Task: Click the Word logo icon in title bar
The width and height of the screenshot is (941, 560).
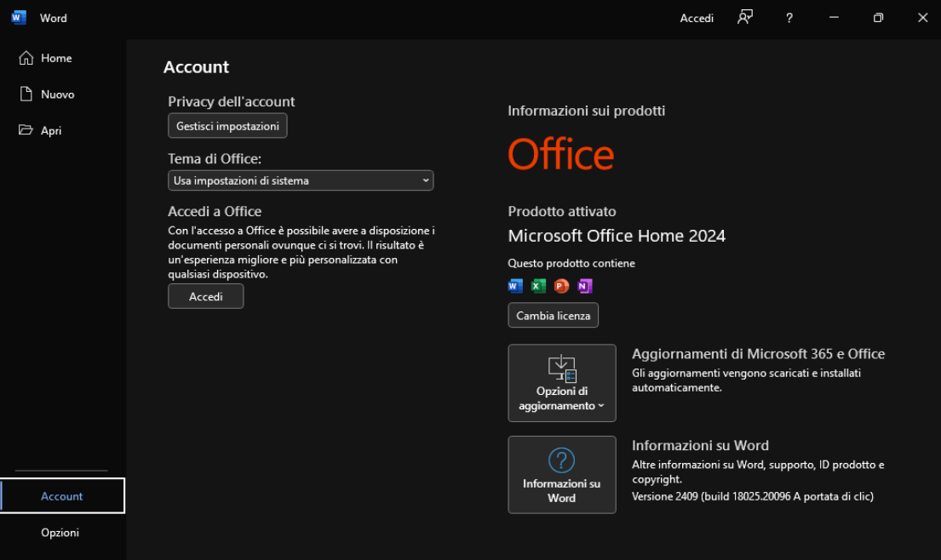Action: [19, 17]
